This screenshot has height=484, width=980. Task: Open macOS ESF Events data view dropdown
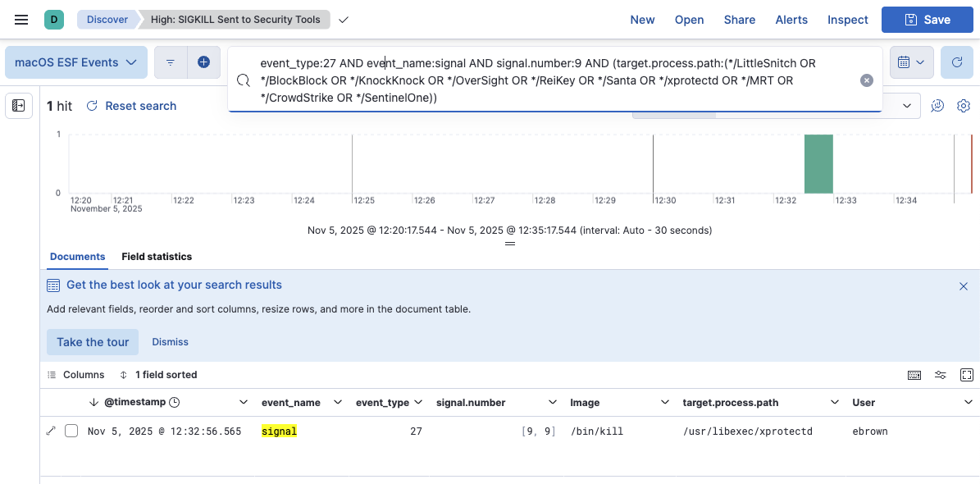[x=76, y=62]
